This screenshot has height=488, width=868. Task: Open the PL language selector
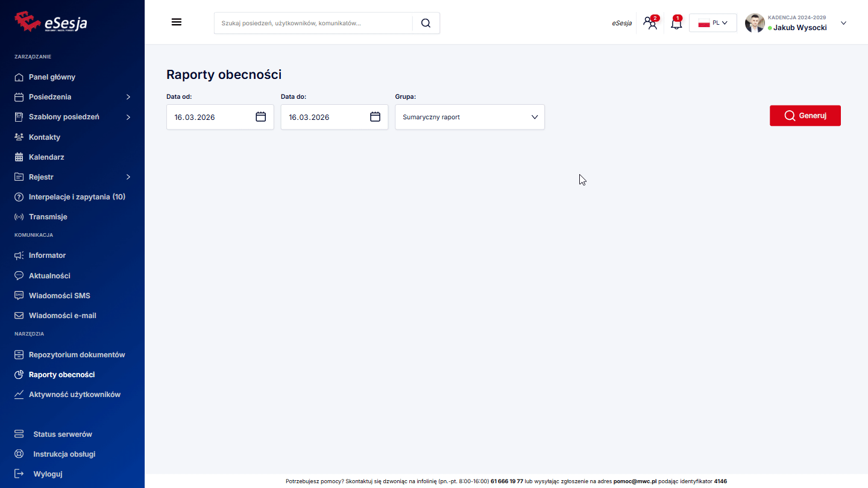[712, 23]
